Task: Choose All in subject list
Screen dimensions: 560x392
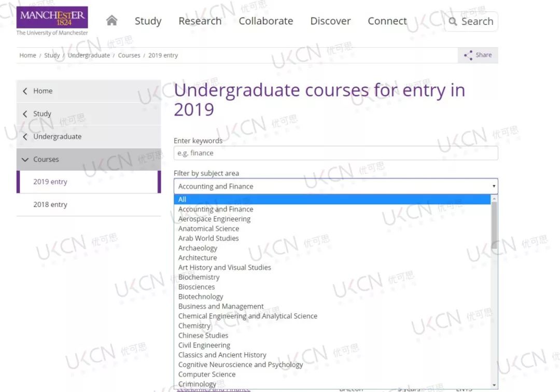Action: [332, 199]
